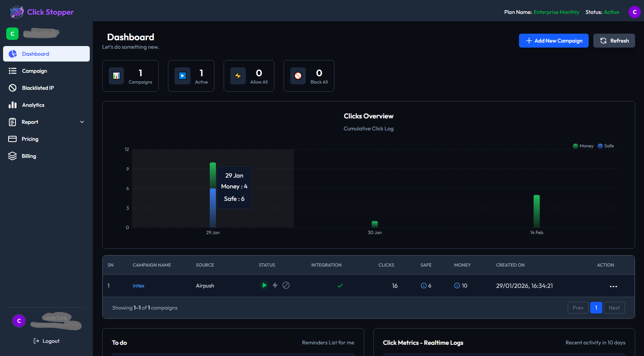
Task: Set intex campaign to active play status
Action: click(264, 285)
